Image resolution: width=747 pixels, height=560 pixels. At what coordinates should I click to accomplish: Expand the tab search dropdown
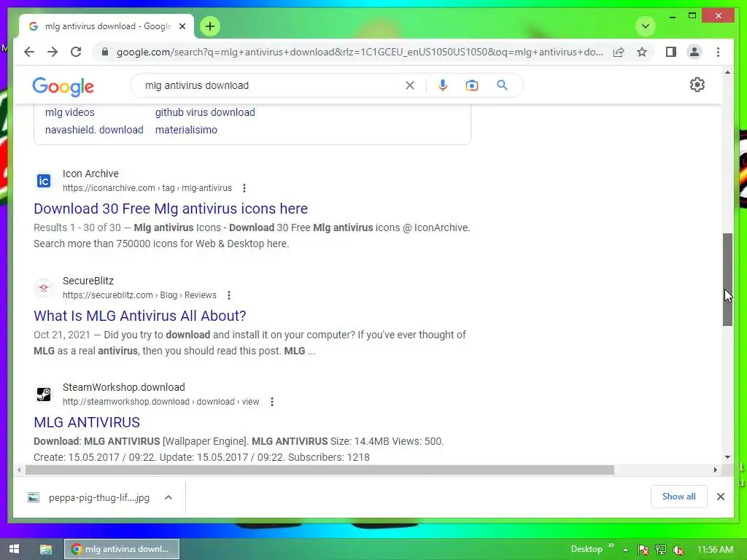point(646,26)
